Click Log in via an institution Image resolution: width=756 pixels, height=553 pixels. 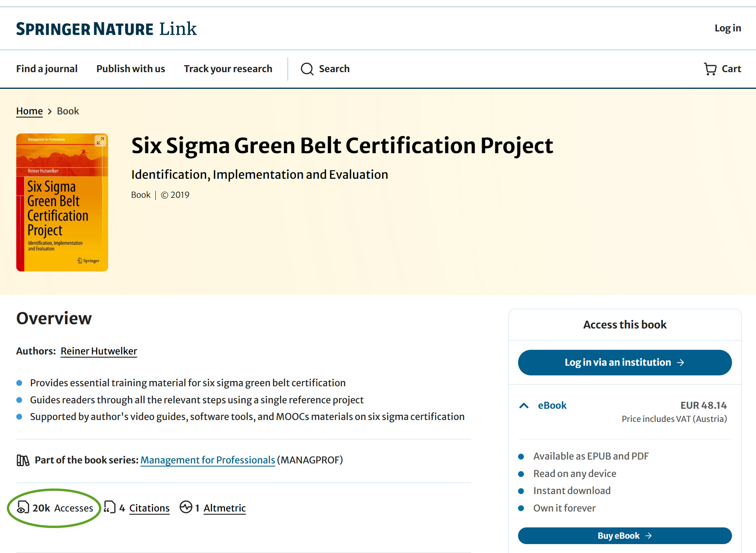[x=625, y=363]
